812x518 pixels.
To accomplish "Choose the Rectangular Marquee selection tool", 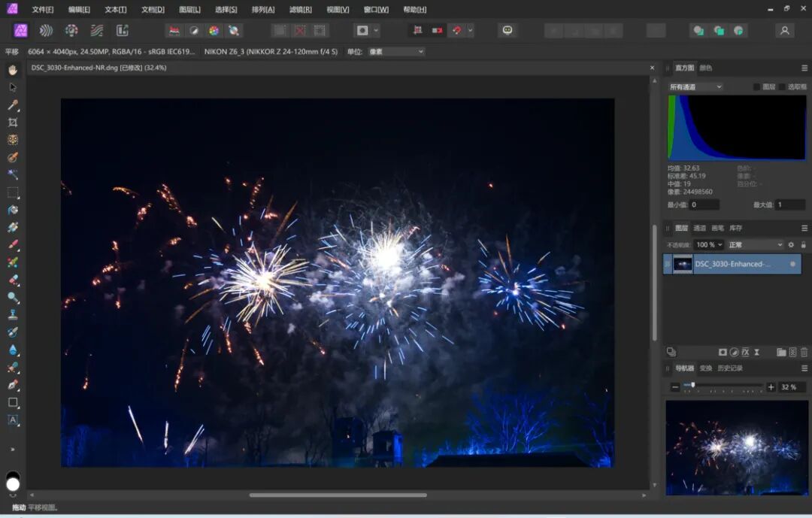I will click(x=13, y=192).
